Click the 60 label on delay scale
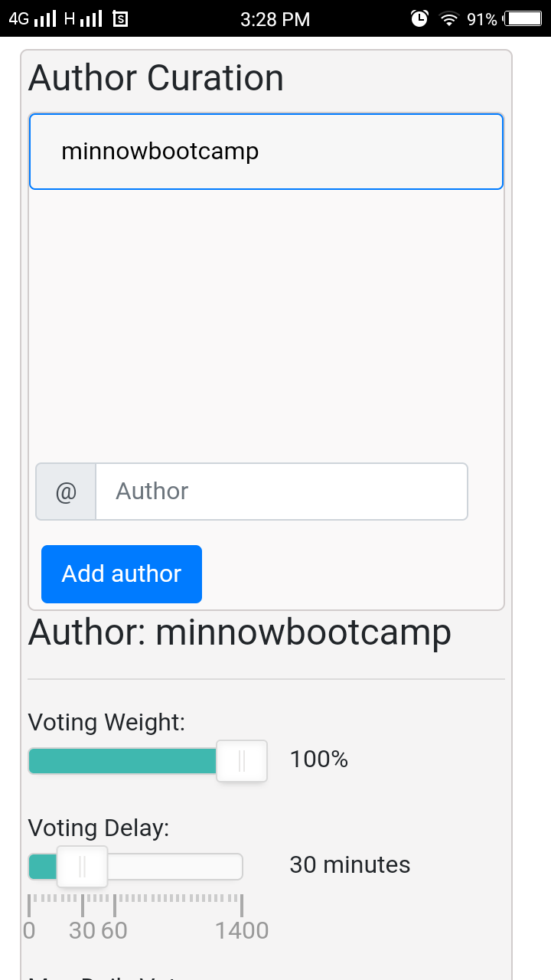The width and height of the screenshot is (551, 980). click(114, 931)
